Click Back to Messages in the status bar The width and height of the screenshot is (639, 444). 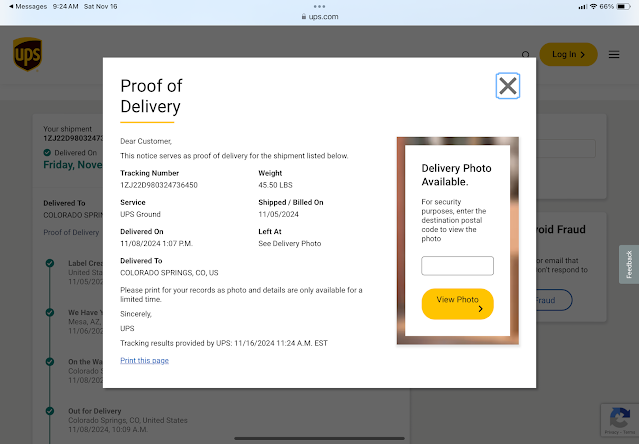pos(28,7)
